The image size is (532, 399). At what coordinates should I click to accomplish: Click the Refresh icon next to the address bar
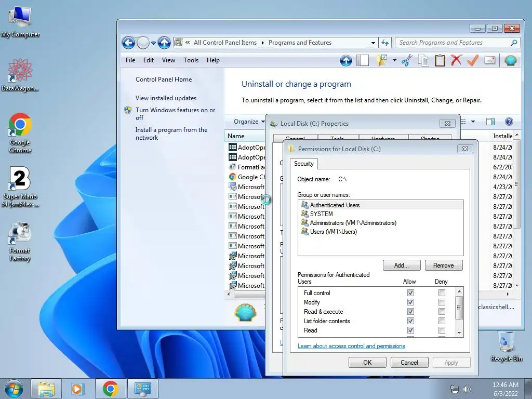[x=385, y=43]
